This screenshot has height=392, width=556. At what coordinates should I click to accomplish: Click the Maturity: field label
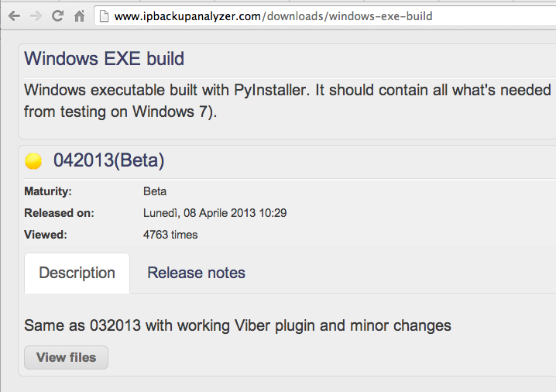coord(48,191)
